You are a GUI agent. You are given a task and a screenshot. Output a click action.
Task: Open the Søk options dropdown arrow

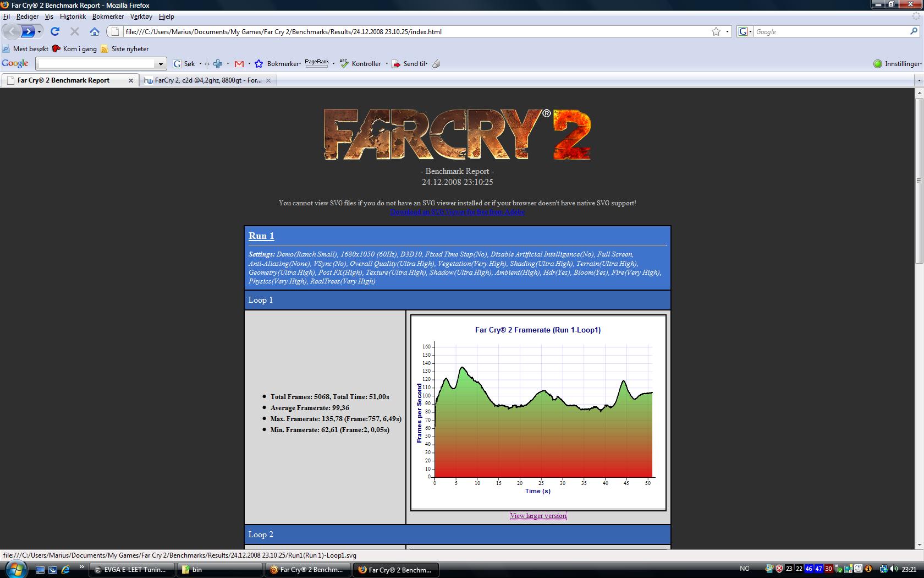tap(200, 64)
